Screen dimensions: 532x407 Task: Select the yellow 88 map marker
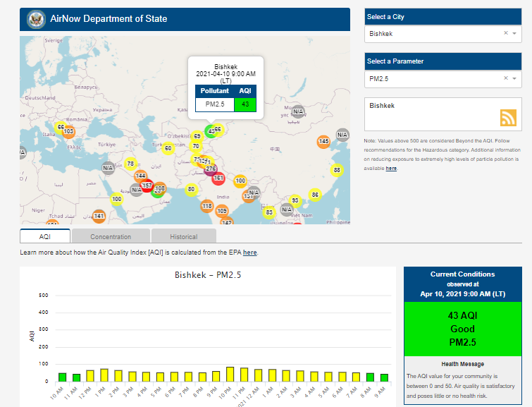(337, 170)
